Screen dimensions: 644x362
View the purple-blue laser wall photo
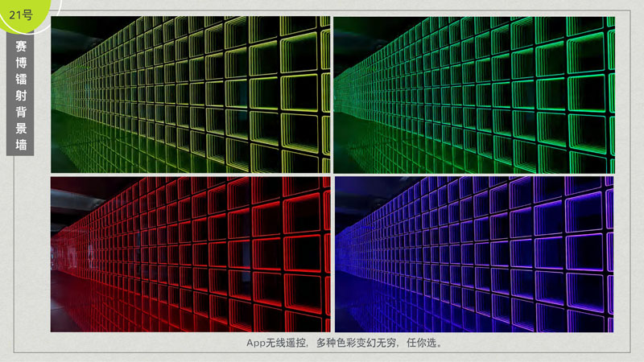[x=474, y=254]
